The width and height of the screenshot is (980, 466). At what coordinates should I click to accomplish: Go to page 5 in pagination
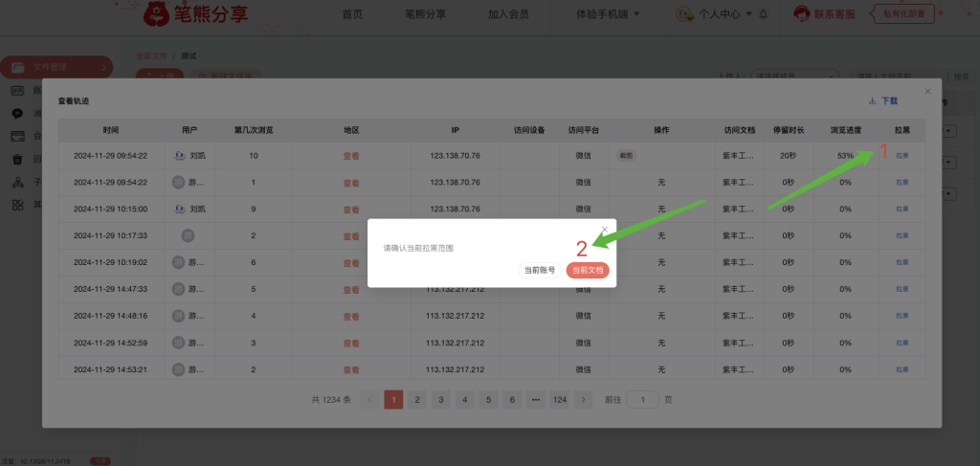(x=488, y=400)
